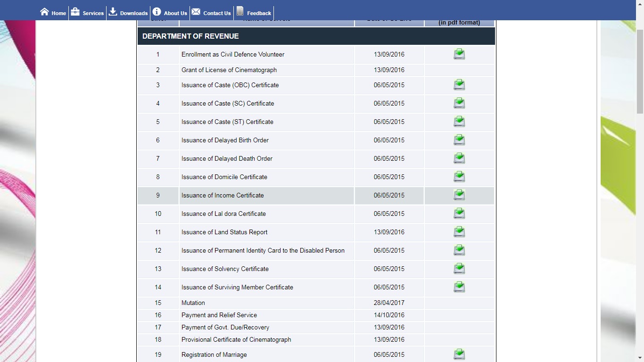Download the Issuance of Caste (SC) Certificate PDF
The height and width of the screenshot is (362, 644).
click(459, 103)
